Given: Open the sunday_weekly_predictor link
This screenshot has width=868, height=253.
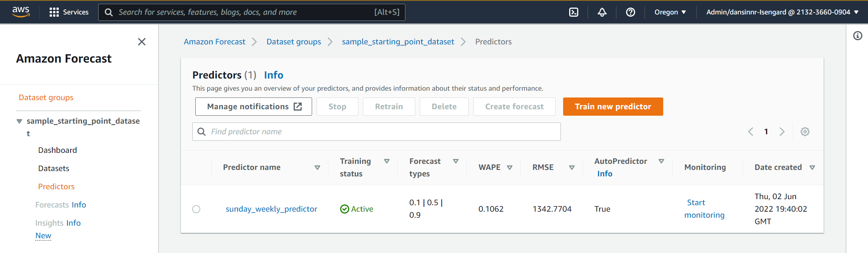Looking at the screenshot, I should (x=272, y=209).
